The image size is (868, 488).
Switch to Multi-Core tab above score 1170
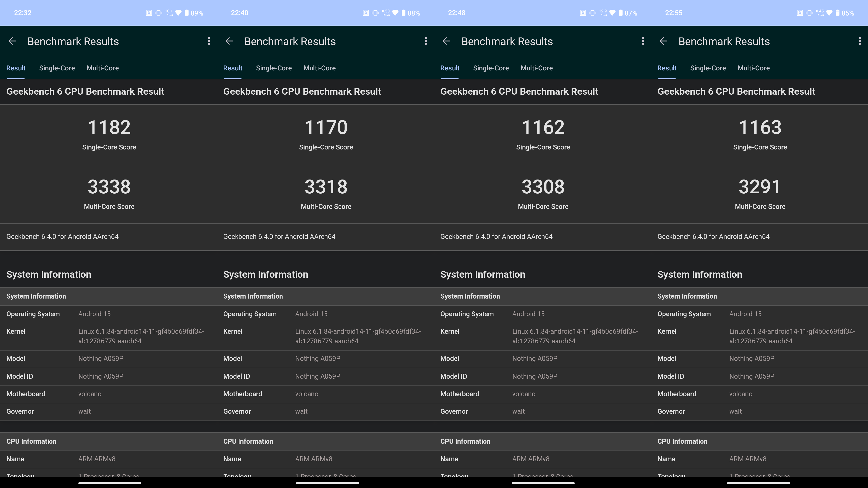pos(319,68)
